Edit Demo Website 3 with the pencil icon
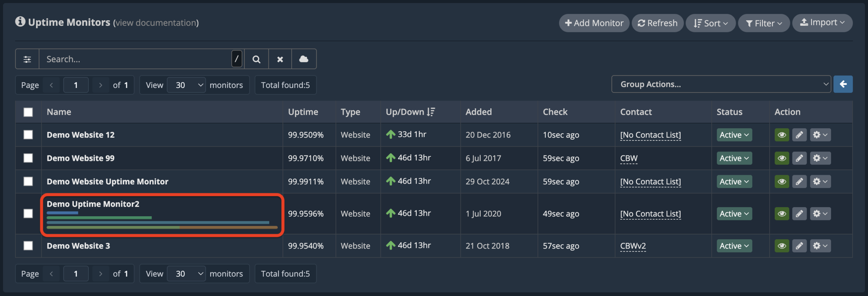 [799, 246]
